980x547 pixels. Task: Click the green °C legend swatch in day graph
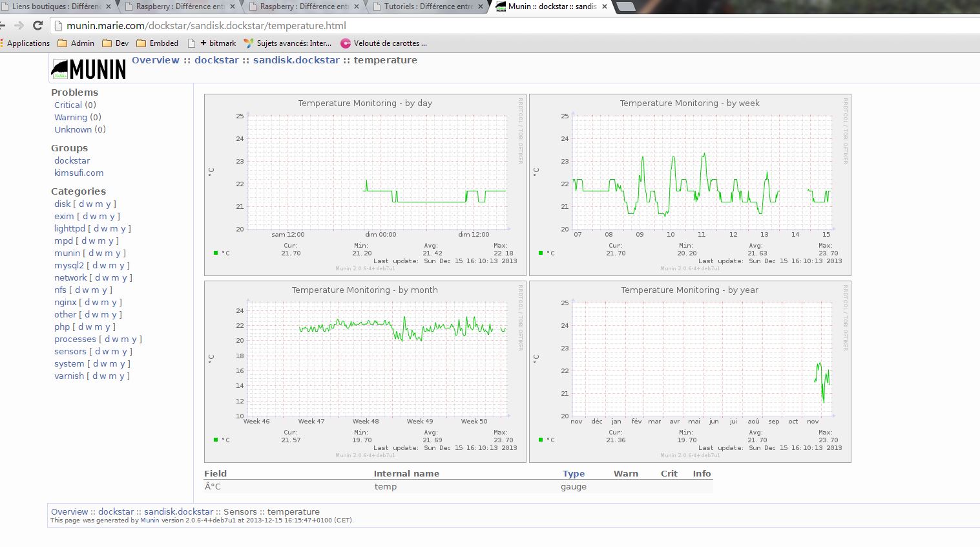click(216, 253)
